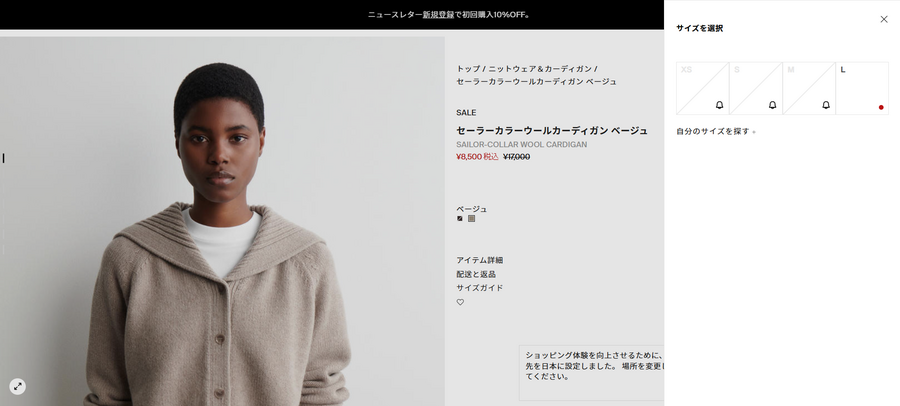Viewport: 900px width, 406px height.
Task: Expand product image to fullscreen
Action: coord(18,386)
